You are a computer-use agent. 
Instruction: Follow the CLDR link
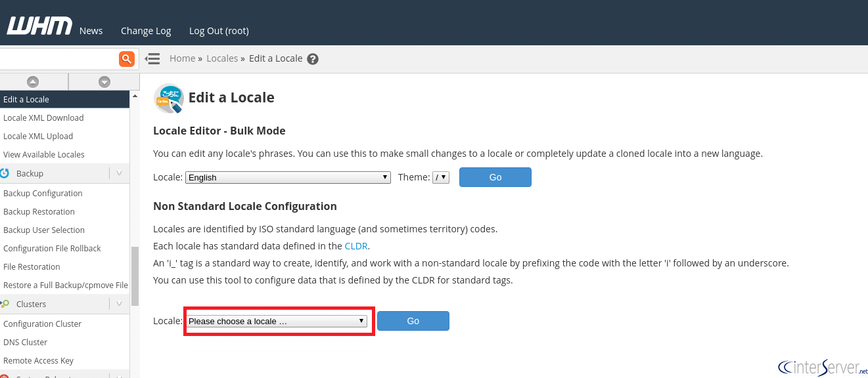356,246
